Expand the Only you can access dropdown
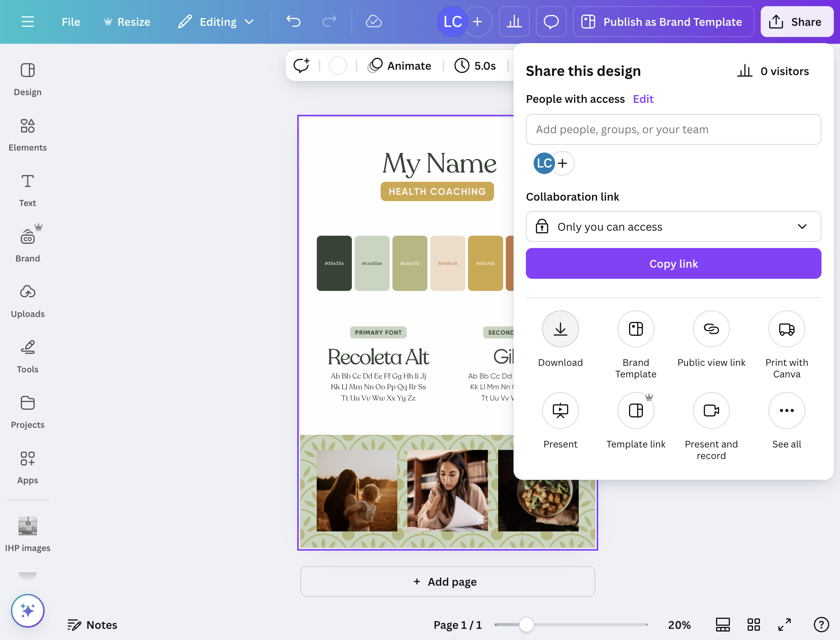840x640 pixels. (674, 226)
